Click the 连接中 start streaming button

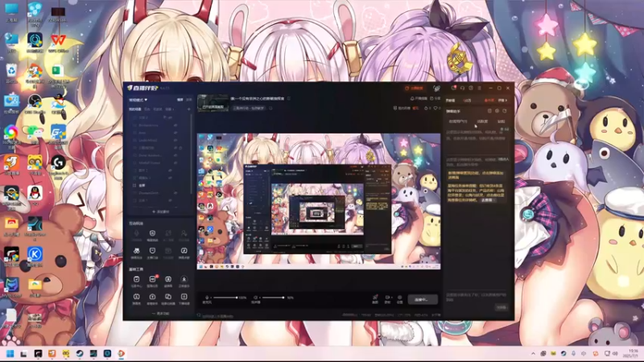(423, 299)
